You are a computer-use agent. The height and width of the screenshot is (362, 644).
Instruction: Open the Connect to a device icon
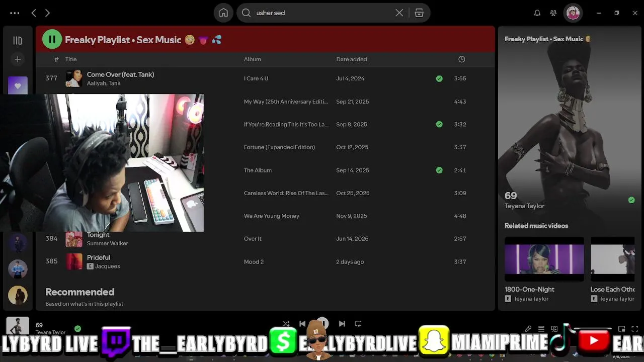click(554, 329)
